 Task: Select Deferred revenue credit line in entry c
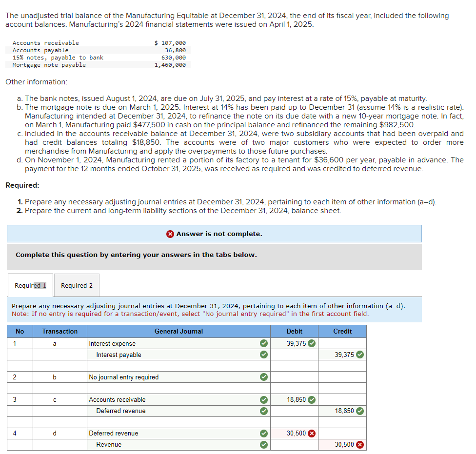(178, 411)
